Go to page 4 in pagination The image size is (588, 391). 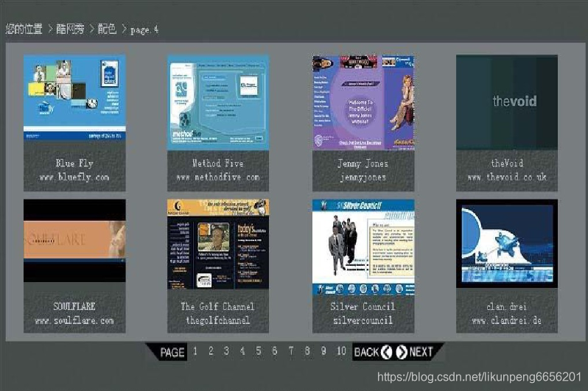coord(242,351)
